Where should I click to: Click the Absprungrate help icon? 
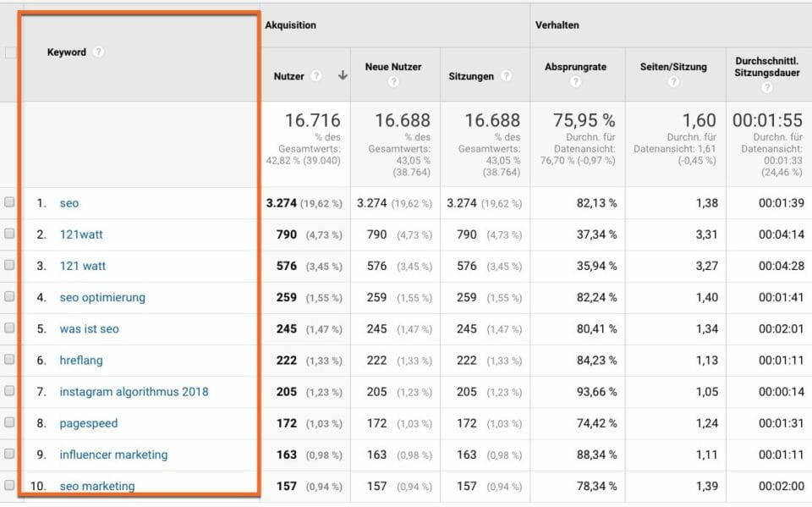tap(578, 80)
